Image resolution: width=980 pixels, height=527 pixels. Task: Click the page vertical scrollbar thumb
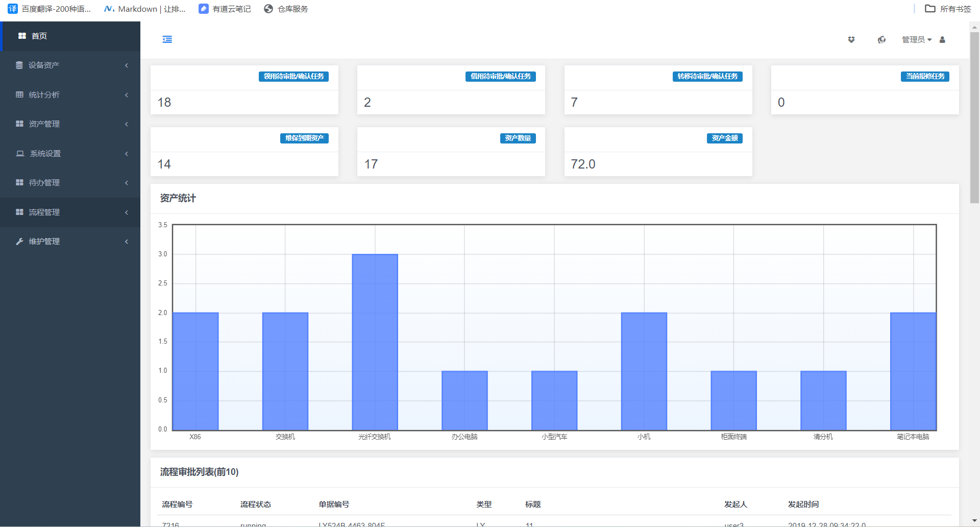pyautogui.click(x=974, y=117)
